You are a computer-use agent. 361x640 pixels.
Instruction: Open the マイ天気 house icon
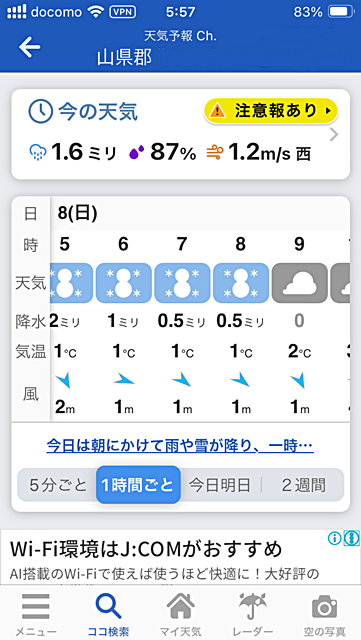click(x=180, y=606)
